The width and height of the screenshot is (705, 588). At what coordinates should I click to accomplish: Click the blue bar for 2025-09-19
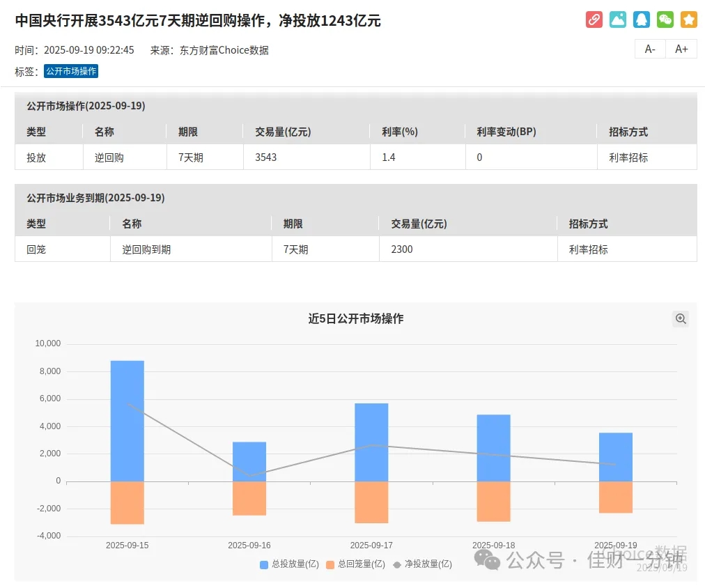coord(616,457)
